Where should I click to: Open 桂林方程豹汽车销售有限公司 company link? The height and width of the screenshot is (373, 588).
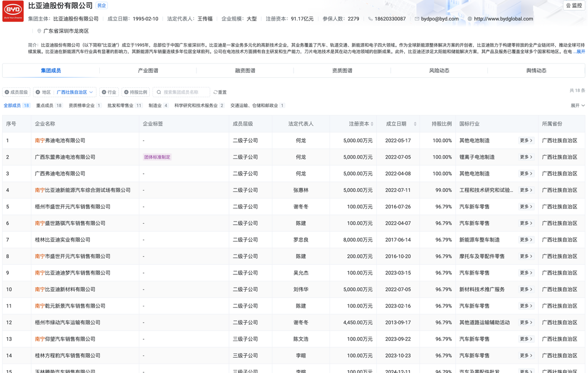[68, 355]
